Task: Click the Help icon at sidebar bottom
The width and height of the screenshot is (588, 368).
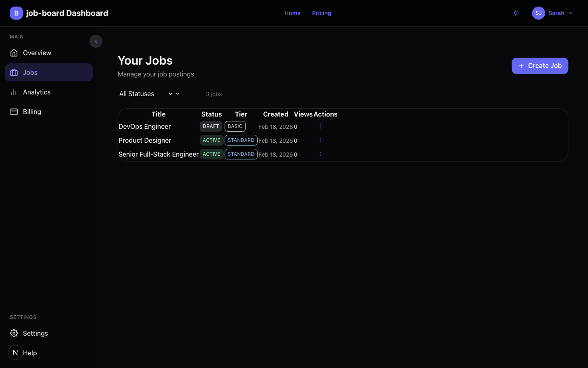Action: [15, 352]
